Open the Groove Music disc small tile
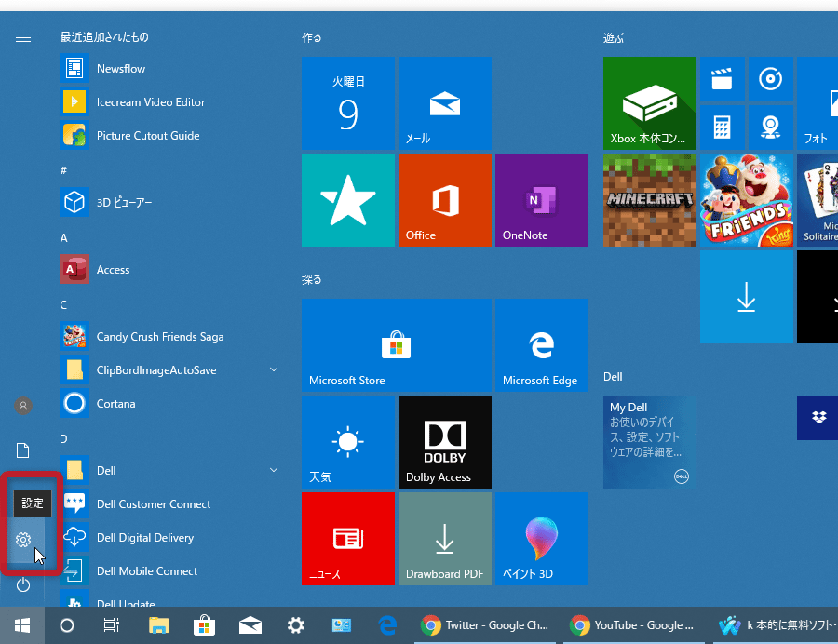The image size is (838, 644). pyautogui.click(x=770, y=79)
